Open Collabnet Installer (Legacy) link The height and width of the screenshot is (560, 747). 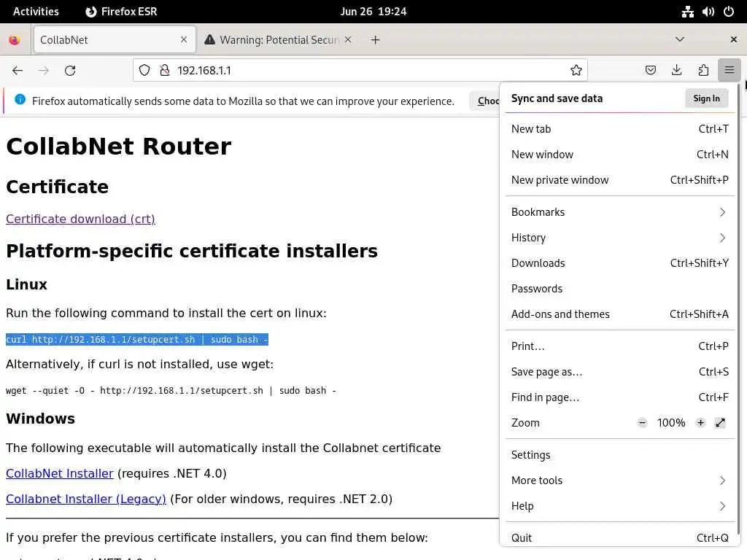(86, 499)
